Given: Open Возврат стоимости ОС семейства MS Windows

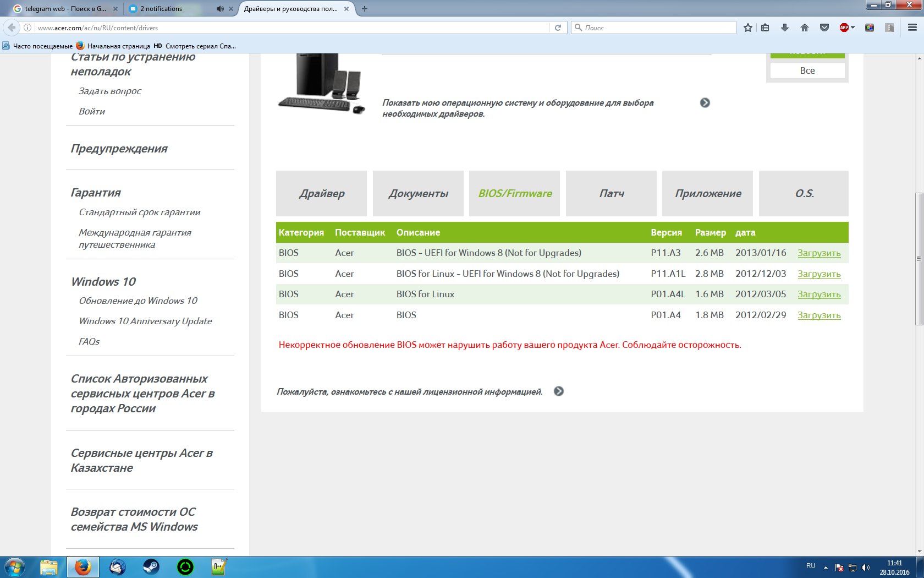Looking at the screenshot, I should (134, 519).
